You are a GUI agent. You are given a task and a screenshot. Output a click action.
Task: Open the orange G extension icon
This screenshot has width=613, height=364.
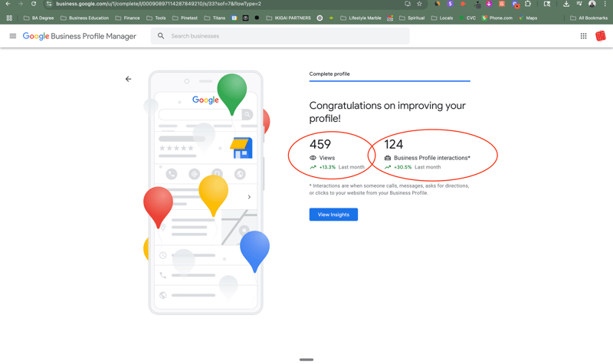click(x=502, y=4)
